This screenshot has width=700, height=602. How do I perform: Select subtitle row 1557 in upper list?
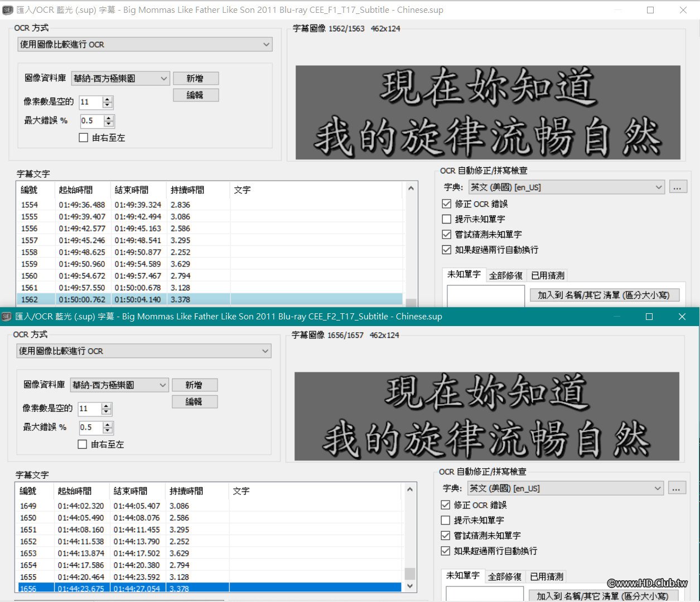209,240
